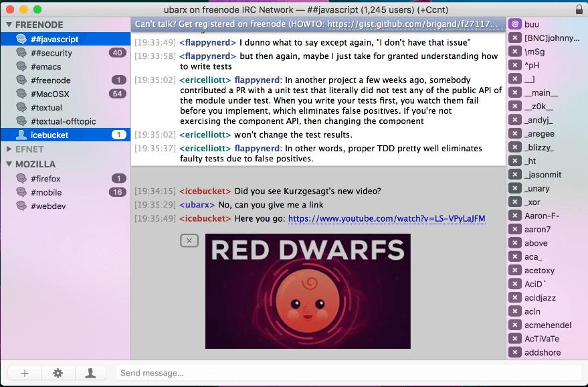This screenshot has height=387, width=588.
Task: Click the plus add button
Action: (25, 373)
